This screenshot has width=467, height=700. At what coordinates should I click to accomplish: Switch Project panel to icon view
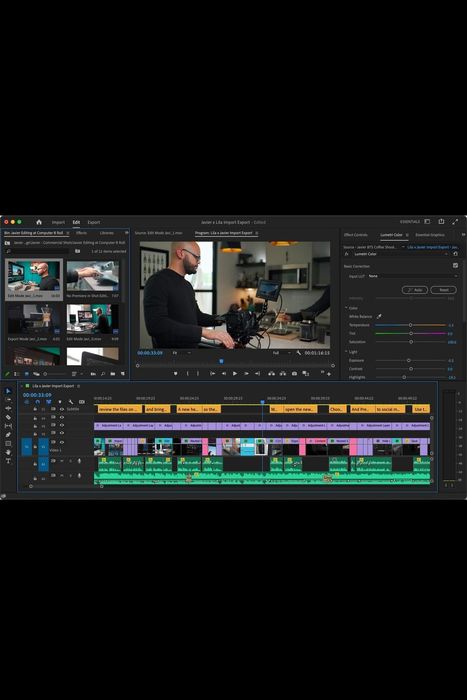26,374
